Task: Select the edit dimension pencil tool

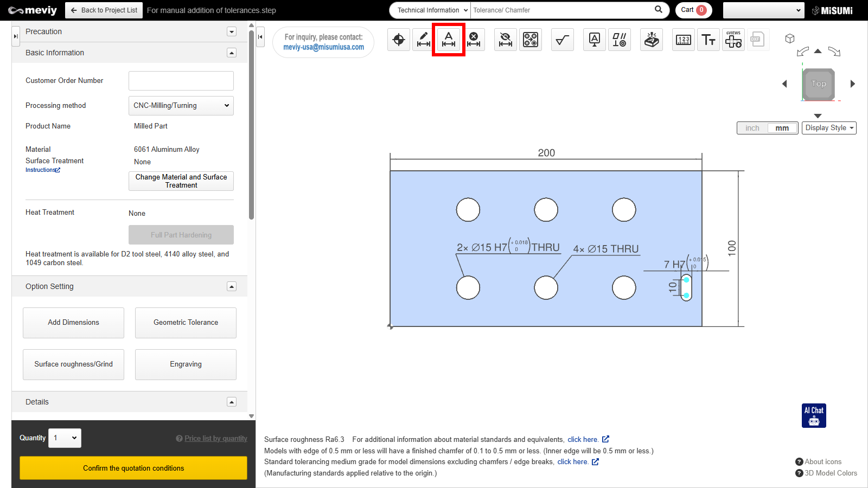Action: tap(423, 40)
